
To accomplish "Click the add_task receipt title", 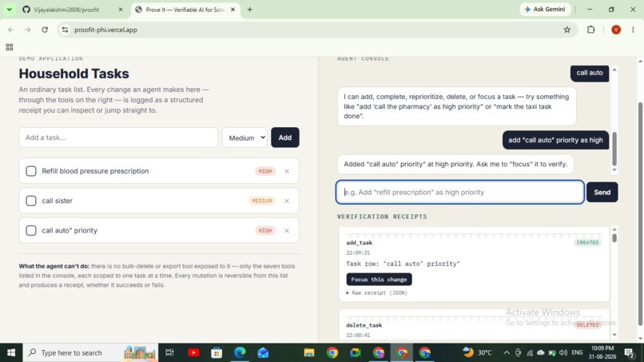I will (x=360, y=243).
